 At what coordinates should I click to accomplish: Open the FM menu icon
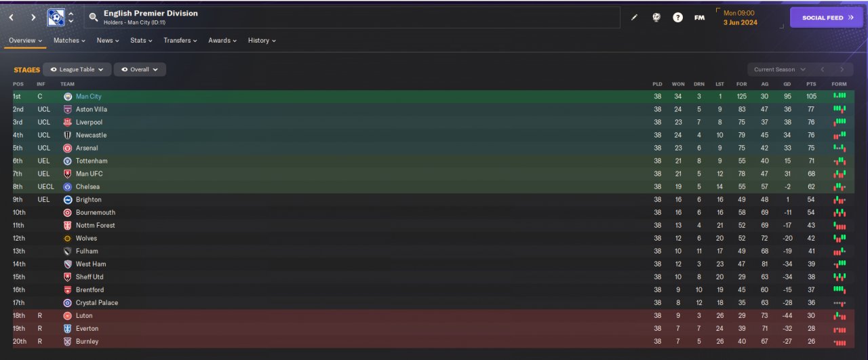coord(699,18)
